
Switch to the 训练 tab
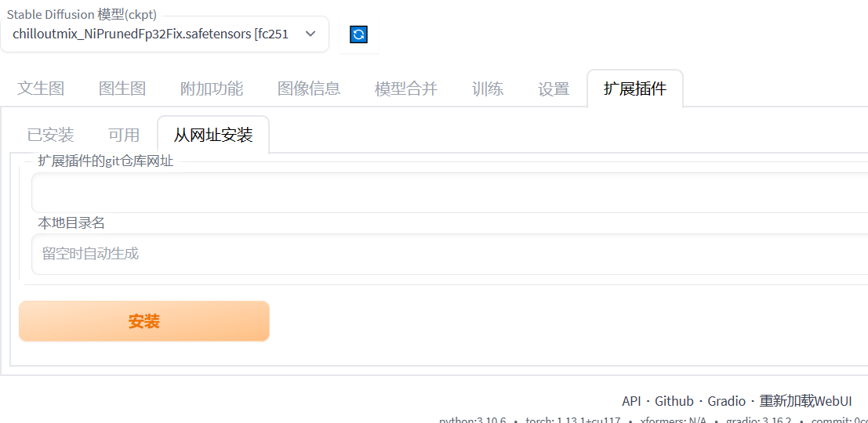coord(488,89)
